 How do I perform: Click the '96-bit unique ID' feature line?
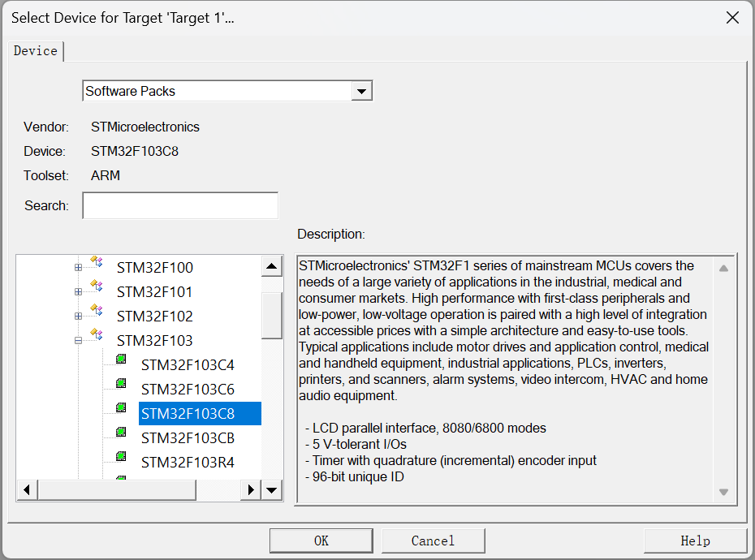[355, 476]
